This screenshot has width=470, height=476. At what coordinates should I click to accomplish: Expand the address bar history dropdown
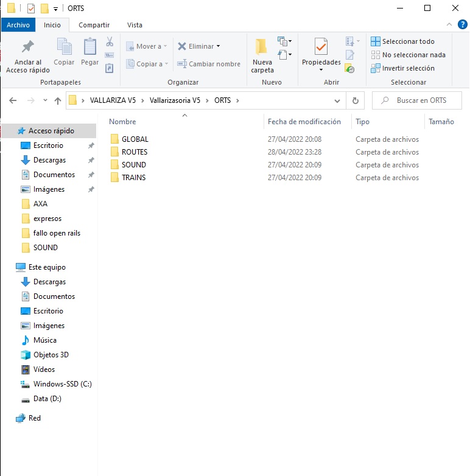click(x=337, y=100)
